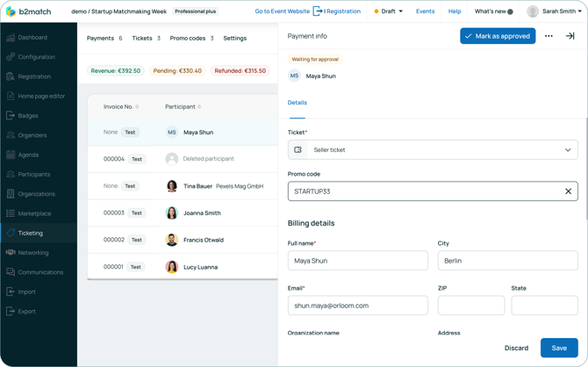The image size is (588, 367).
Task: Open the Marketplace sidebar icon
Action: (11, 213)
